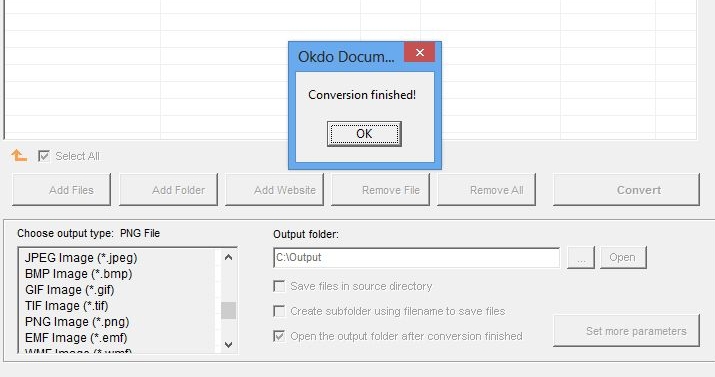Viewport: 715px width, 377px height.
Task: Click the browse button with three dots
Action: pos(581,258)
